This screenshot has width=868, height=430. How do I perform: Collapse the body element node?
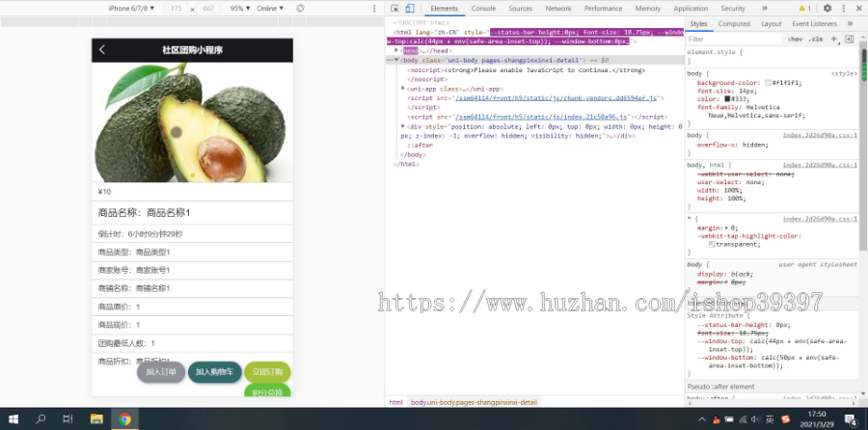click(x=396, y=60)
